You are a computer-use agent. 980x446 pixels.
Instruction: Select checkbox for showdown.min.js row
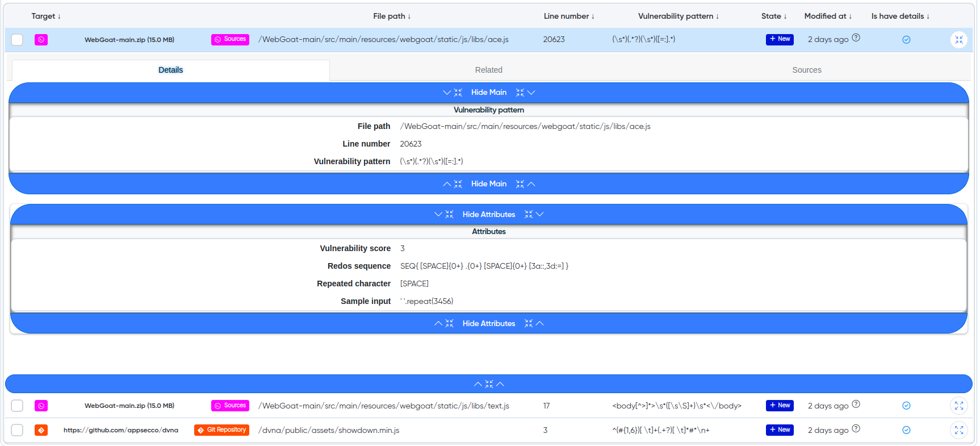[x=17, y=430]
